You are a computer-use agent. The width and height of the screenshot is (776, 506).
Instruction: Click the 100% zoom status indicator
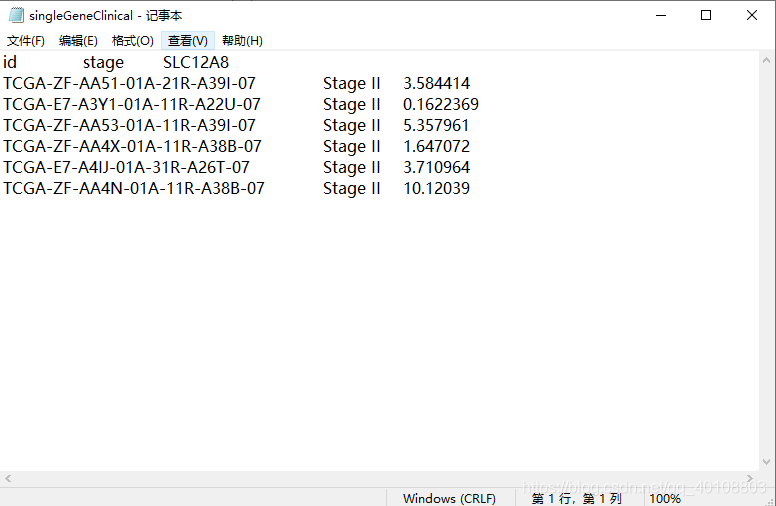(665, 498)
